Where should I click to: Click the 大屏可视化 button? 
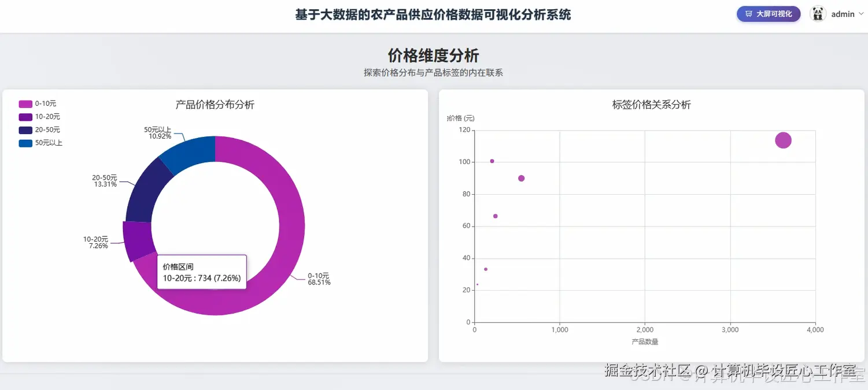tap(769, 13)
